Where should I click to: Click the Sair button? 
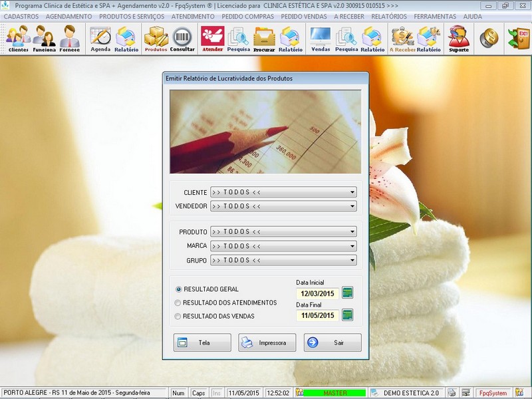click(332, 342)
